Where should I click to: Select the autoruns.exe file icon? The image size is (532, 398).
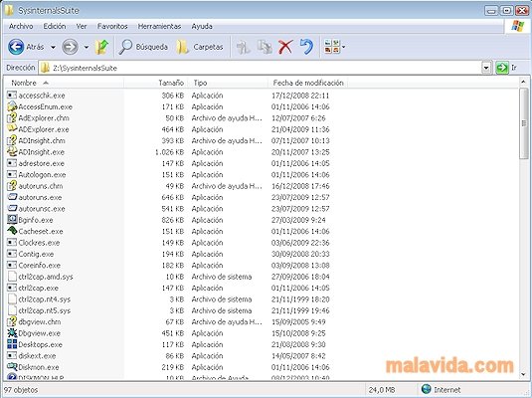(12, 197)
